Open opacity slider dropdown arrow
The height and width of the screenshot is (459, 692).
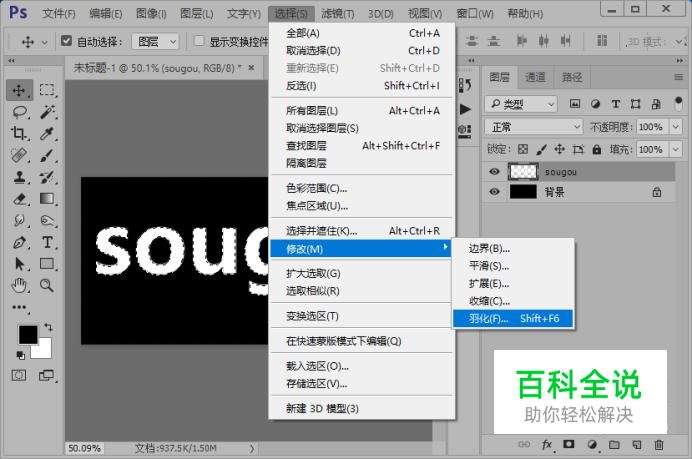(676, 127)
